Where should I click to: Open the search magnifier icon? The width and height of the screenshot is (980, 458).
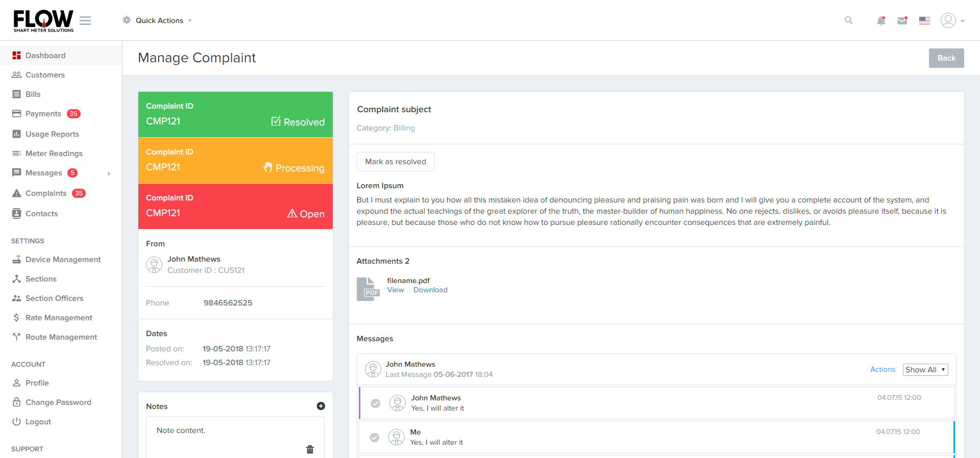coord(848,20)
